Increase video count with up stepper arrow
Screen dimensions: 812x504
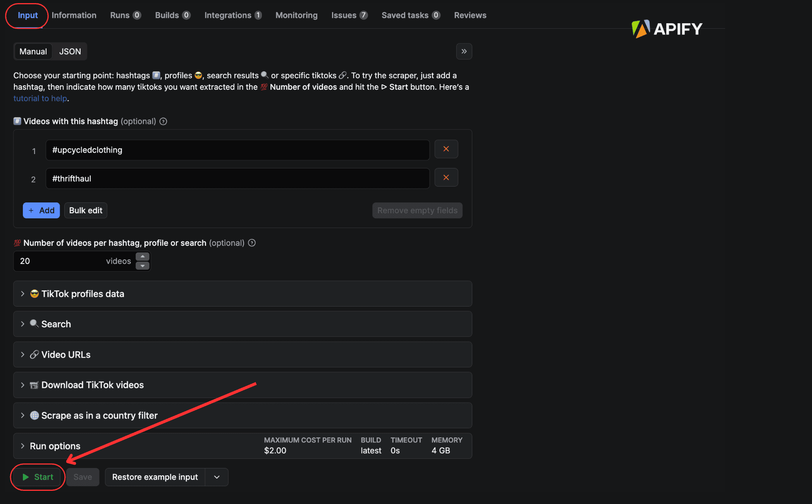tap(143, 257)
